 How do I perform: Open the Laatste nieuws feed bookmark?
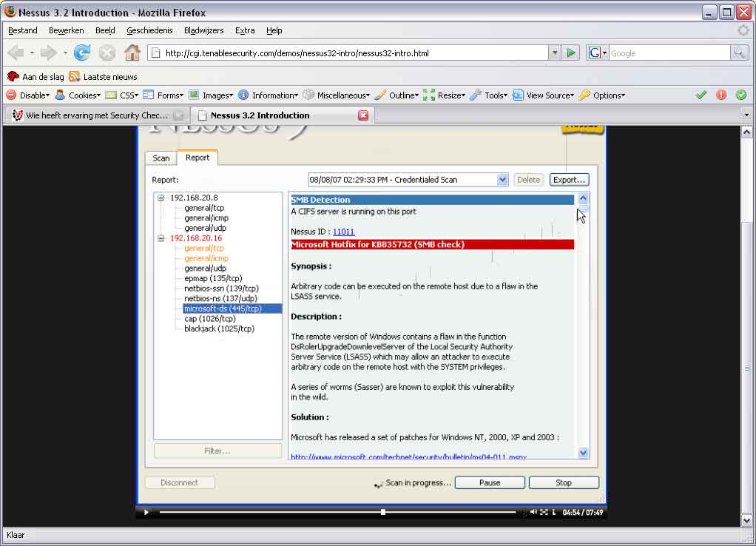103,77
